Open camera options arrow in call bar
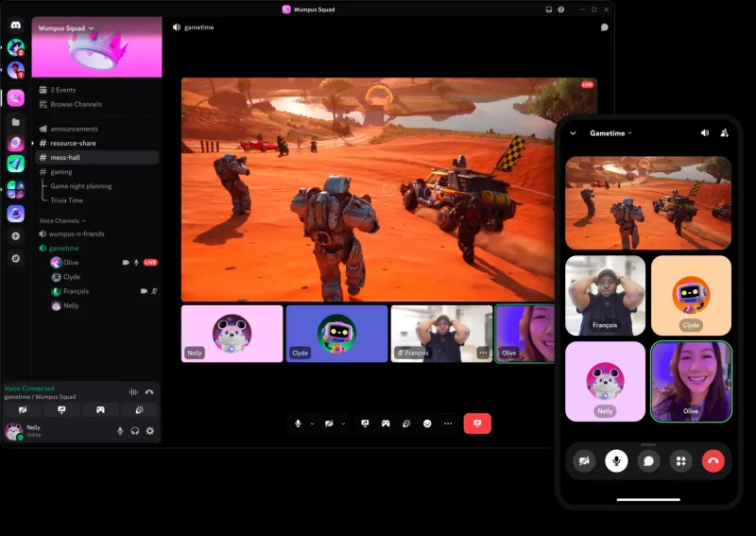Image resolution: width=756 pixels, height=536 pixels. (343, 424)
